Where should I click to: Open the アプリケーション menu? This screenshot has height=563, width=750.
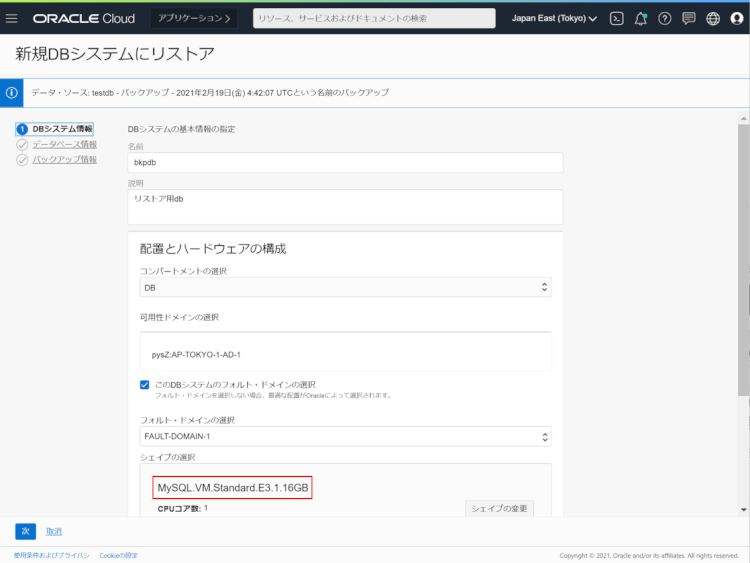(193, 18)
